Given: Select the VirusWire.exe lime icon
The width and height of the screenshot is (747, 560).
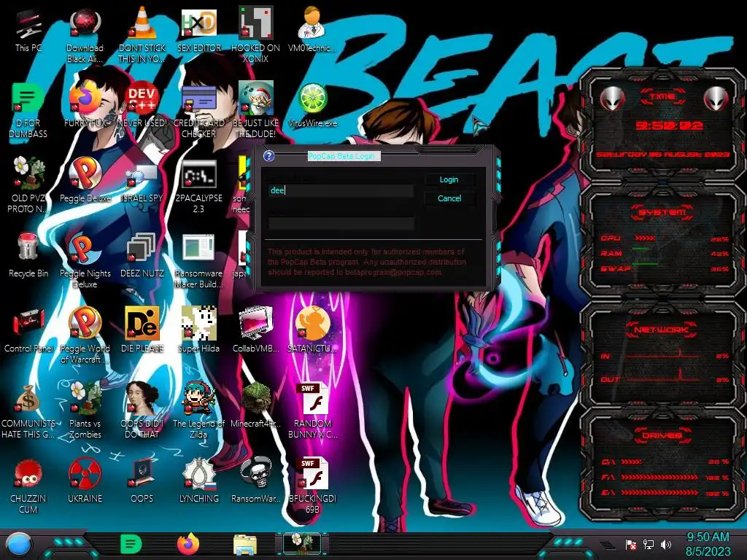Looking at the screenshot, I should (x=312, y=105).
